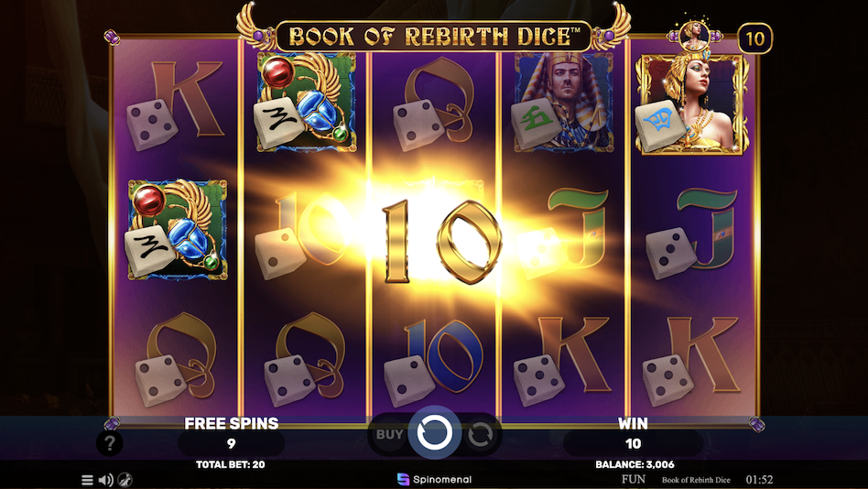
Task: Click the scarab symbol on the second reel
Action: coord(306,103)
